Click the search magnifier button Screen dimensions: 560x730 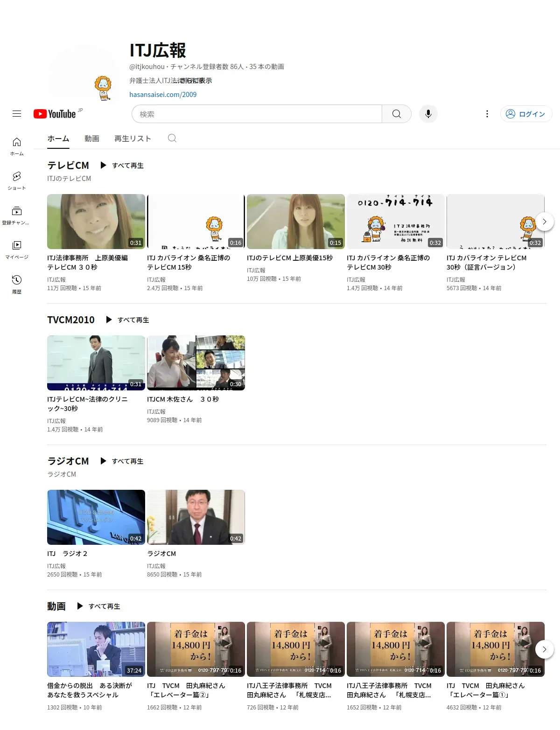tap(397, 114)
